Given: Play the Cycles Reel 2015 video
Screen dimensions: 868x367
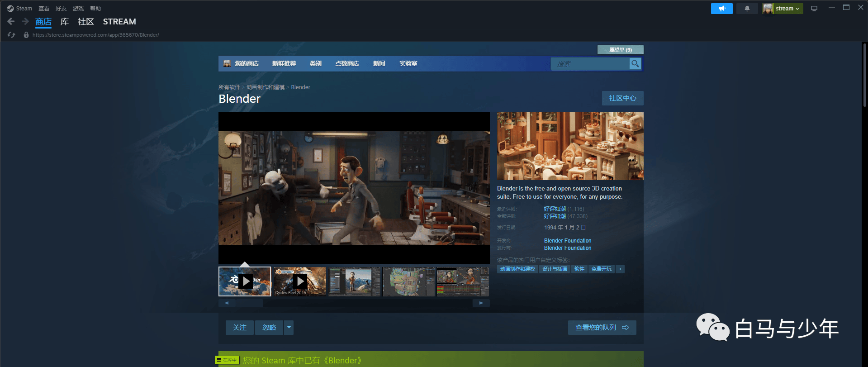Looking at the screenshot, I should pos(300,281).
